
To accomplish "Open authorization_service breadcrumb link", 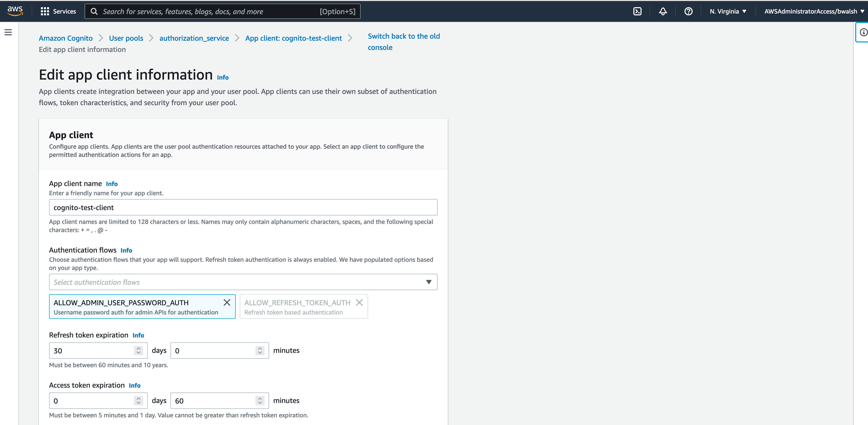I will click(x=194, y=38).
